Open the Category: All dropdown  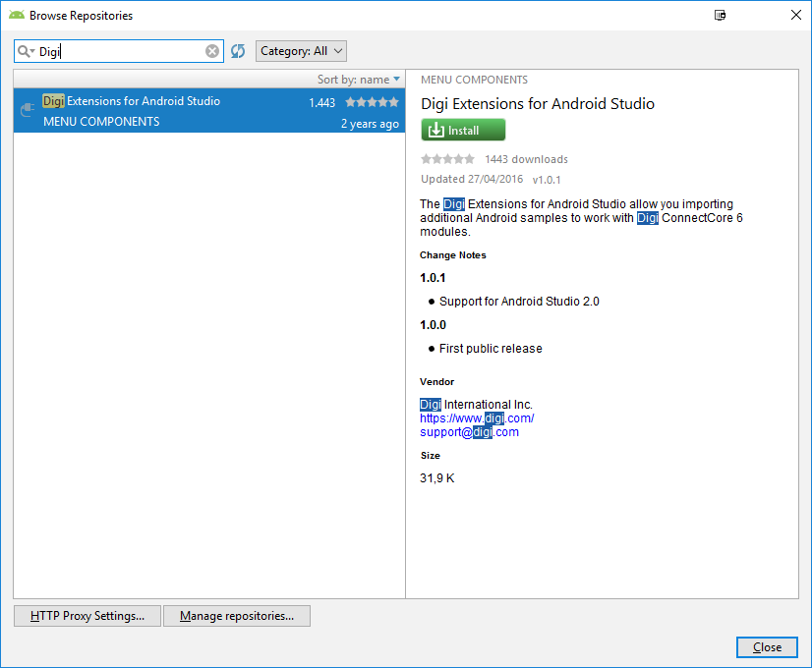pyautogui.click(x=301, y=51)
